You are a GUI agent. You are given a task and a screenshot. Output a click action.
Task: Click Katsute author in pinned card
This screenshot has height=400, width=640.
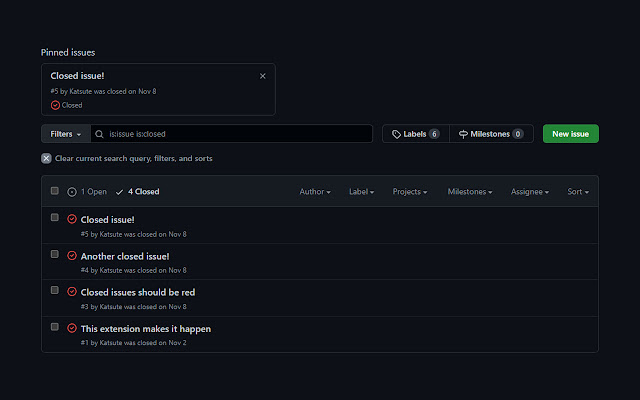pyautogui.click(x=80, y=91)
